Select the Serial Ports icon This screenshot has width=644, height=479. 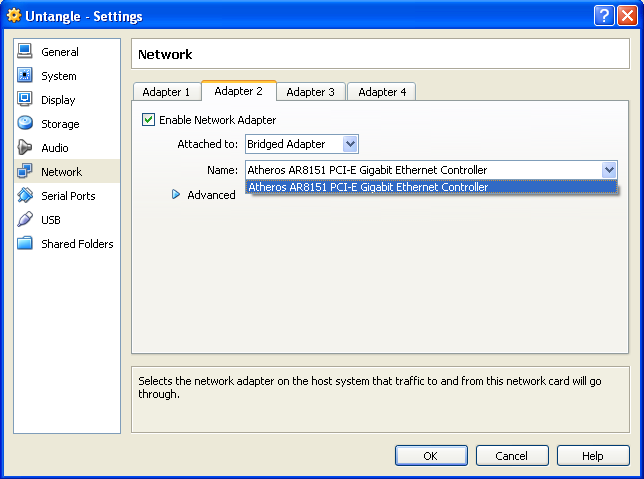click(25, 195)
